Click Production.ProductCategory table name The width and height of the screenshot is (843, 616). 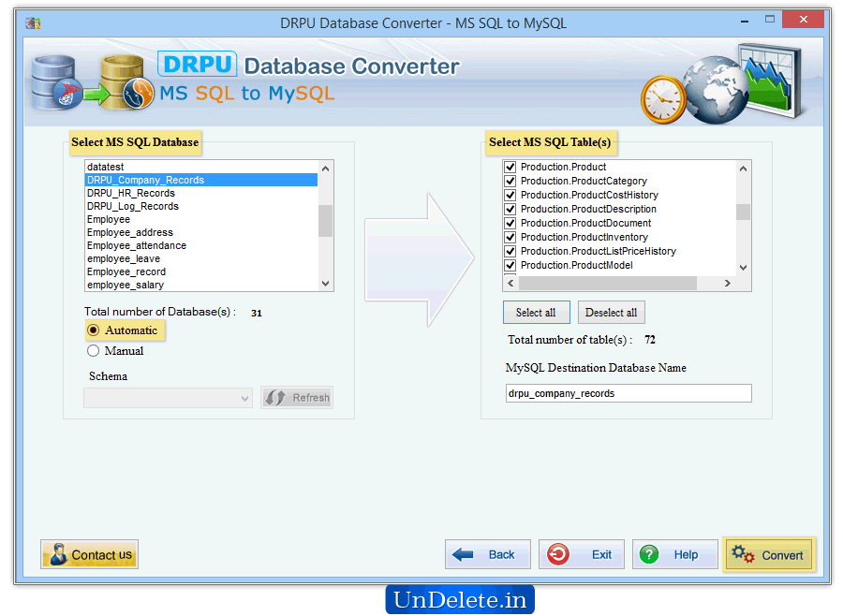click(584, 181)
